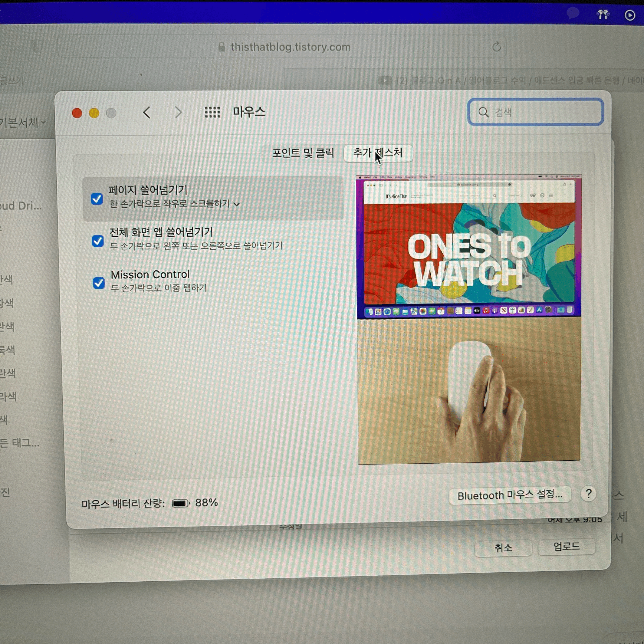
Task: Click 업로드 in the upload dialog
Action: coord(567,546)
